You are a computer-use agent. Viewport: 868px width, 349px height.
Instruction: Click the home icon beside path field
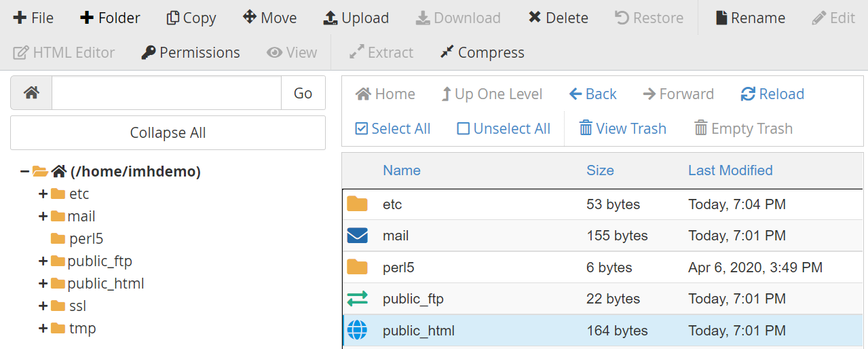pos(31,93)
